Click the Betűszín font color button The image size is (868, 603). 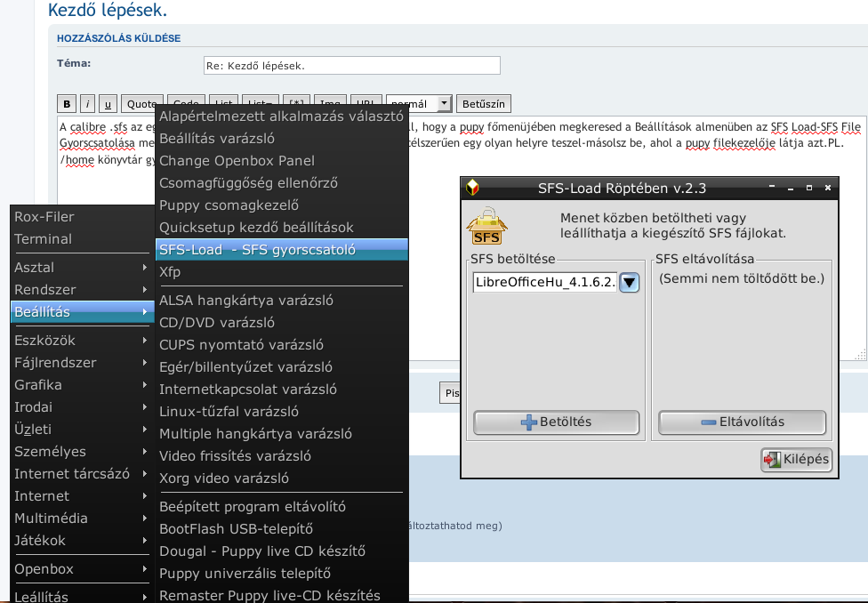coord(483,103)
